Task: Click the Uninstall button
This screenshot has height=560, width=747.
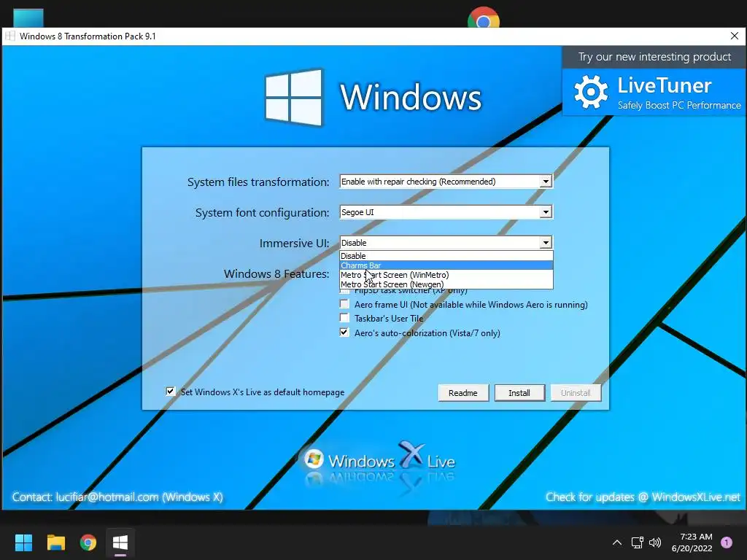Action: (576, 393)
